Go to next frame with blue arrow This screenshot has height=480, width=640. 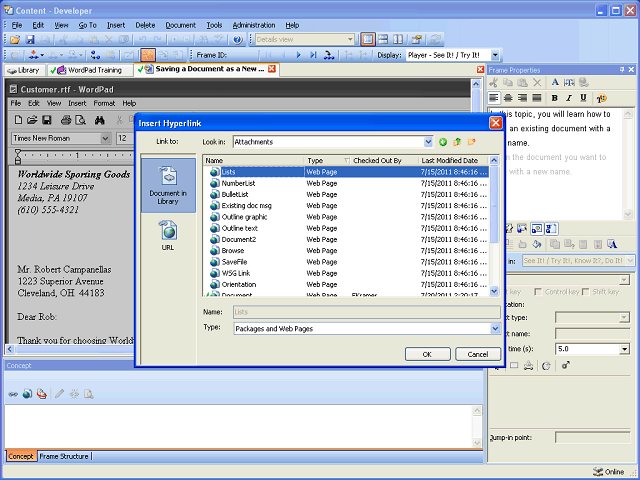(299, 55)
